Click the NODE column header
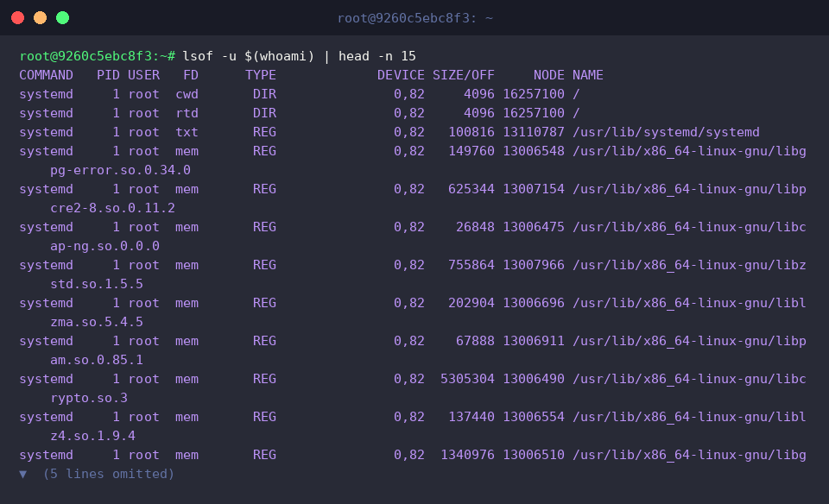The image size is (829, 504). (x=549, y=75)
